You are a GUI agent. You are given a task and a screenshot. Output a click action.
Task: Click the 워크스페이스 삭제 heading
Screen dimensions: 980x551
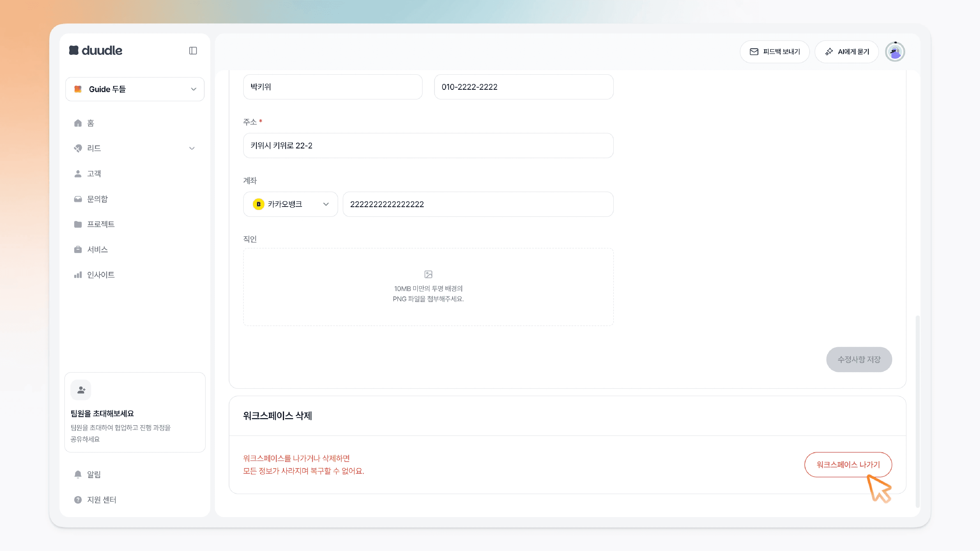[277, 416]
